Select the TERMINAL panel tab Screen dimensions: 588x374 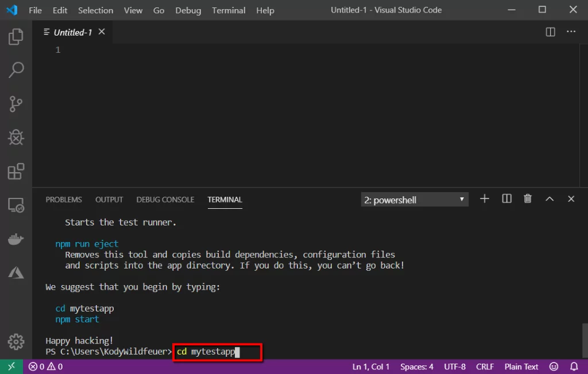click(225, 200)
